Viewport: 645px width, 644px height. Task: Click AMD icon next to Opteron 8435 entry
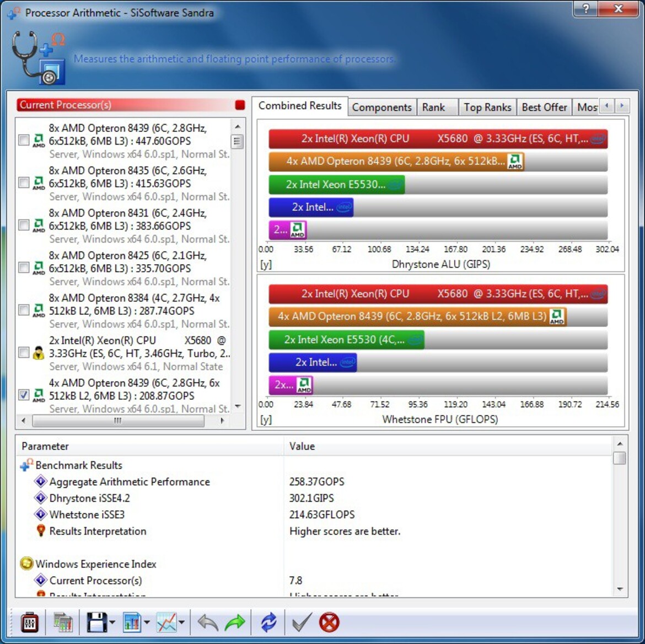(39, 183)
